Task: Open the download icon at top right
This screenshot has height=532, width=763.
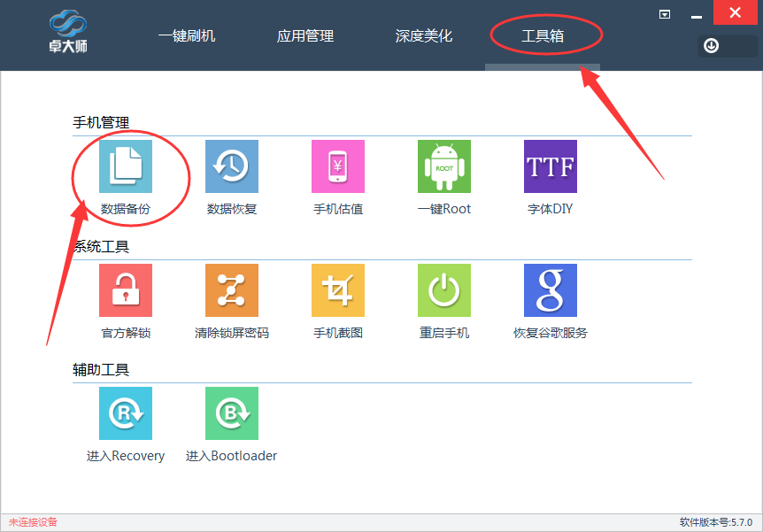Action: 711,45
